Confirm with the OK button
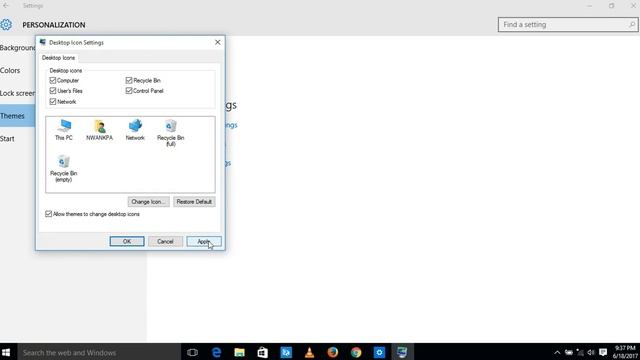The width and height of the screenshot is (640, 360). click(127, 241)
